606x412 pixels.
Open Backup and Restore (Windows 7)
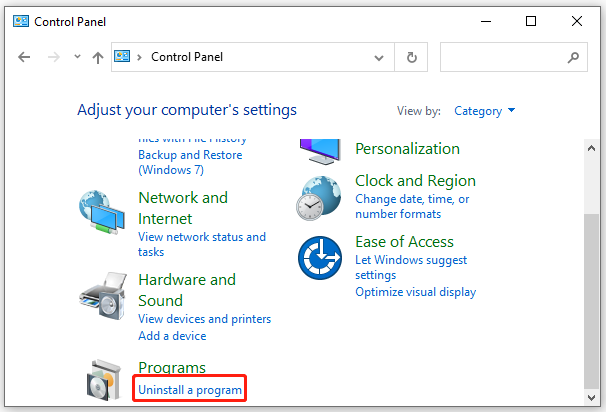click(190, 162)
